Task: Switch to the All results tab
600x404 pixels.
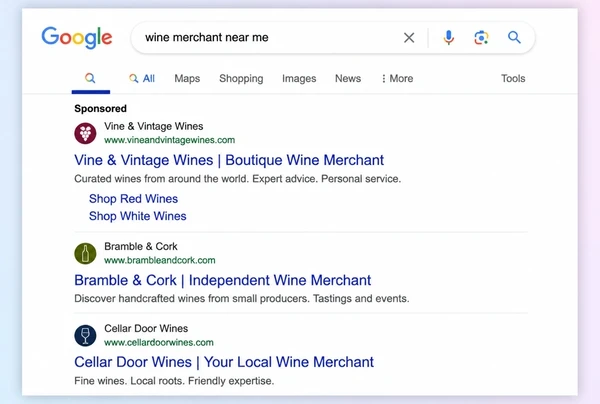Action: [x=142, y=78]
